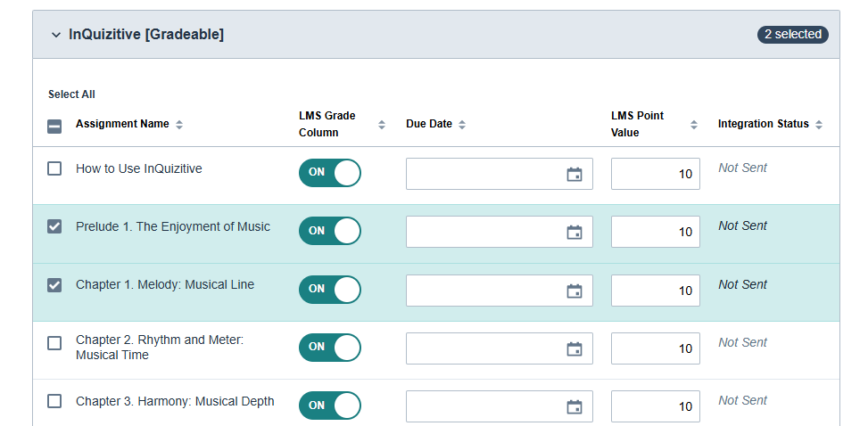Disable grade column toggle for Chapter 3 Harmony
Viewport: 868px width, 426px height.
coord(330,406)
